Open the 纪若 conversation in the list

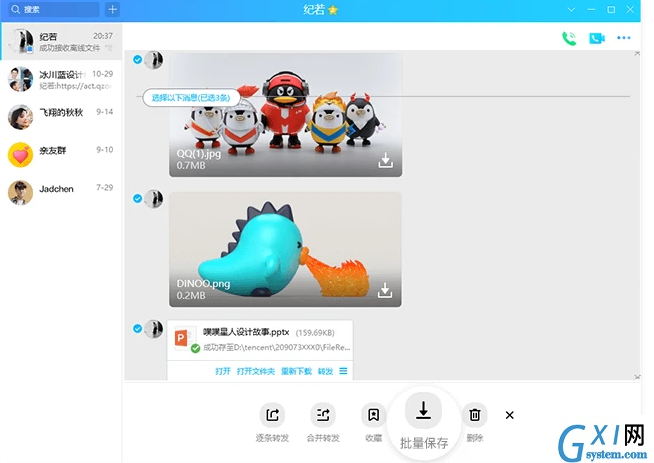[x=61, y=41]
